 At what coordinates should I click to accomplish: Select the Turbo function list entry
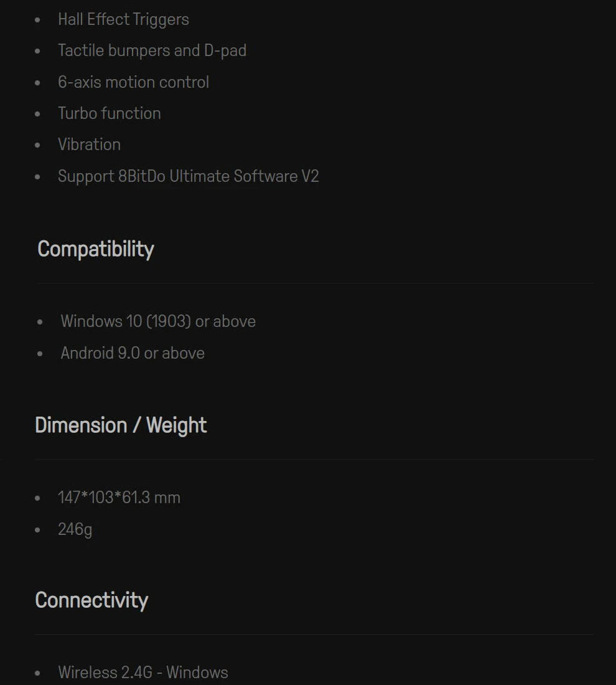109,113
